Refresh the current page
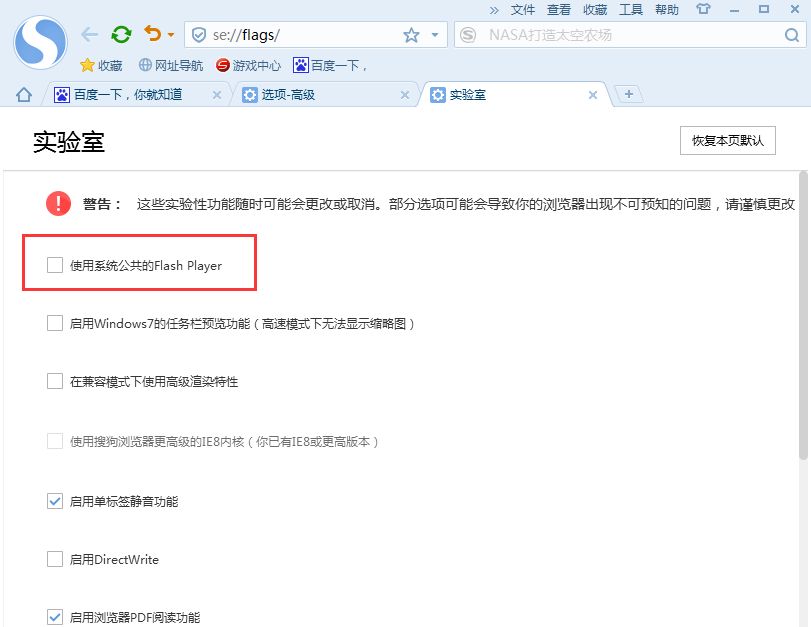The width and height of the screenshot is (811, 627). (120, 33)
